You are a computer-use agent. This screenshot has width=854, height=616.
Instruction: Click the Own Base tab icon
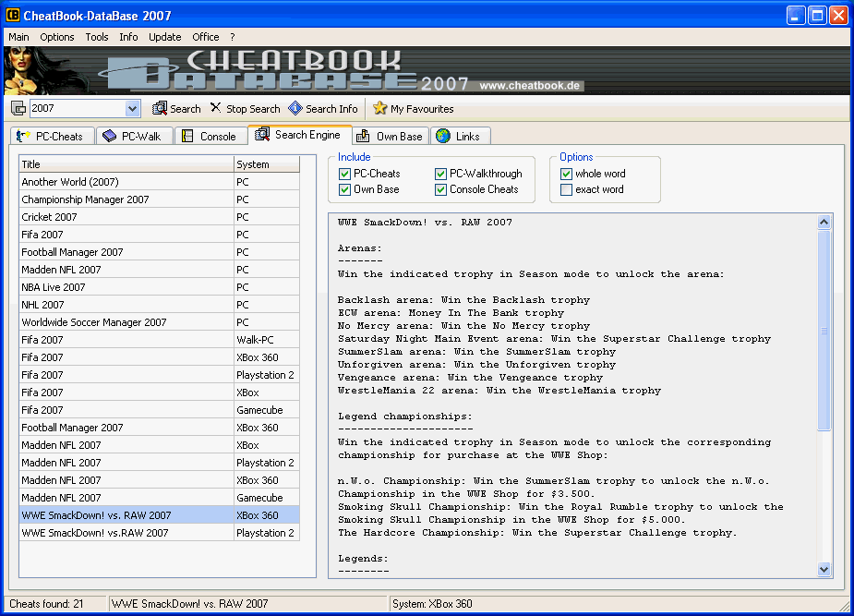363,136
